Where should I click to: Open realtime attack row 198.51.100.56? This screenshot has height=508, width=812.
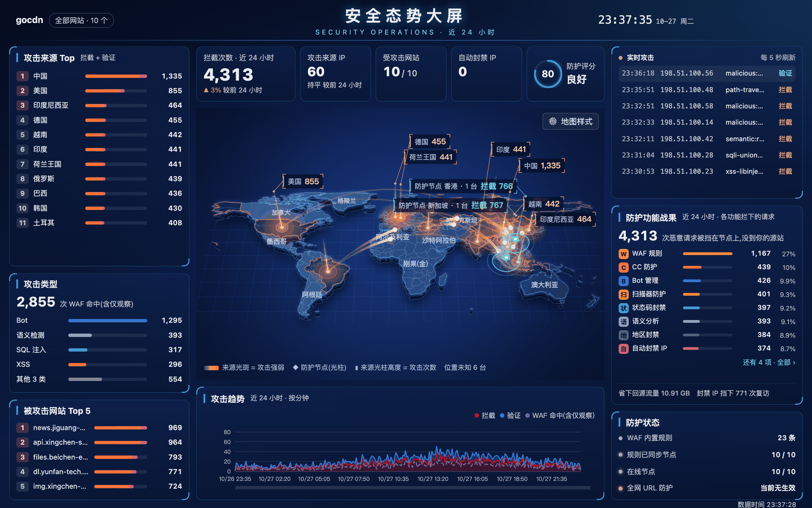click(707, 73)
